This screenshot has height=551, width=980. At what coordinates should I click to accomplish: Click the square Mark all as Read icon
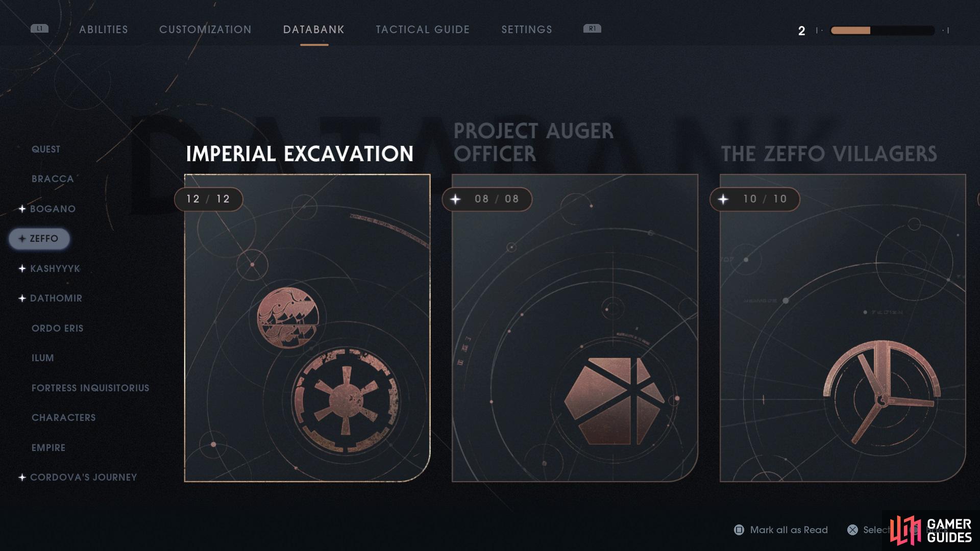pos(739,530)
